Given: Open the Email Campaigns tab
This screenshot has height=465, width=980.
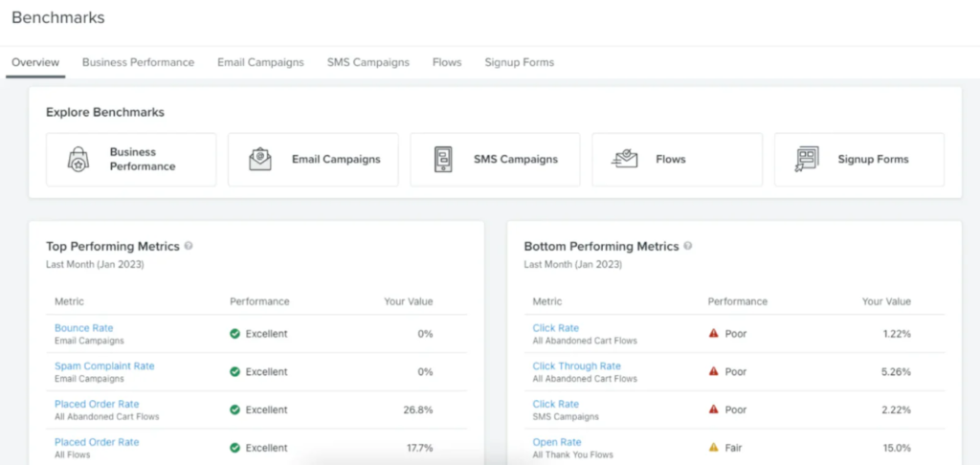Looking at the screenshot, I should (x=260, y=62).
